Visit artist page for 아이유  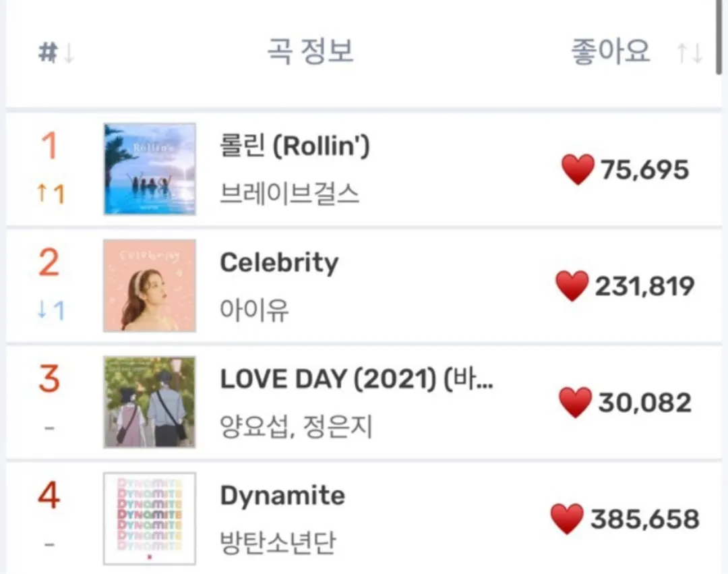[x=255, y=311]
